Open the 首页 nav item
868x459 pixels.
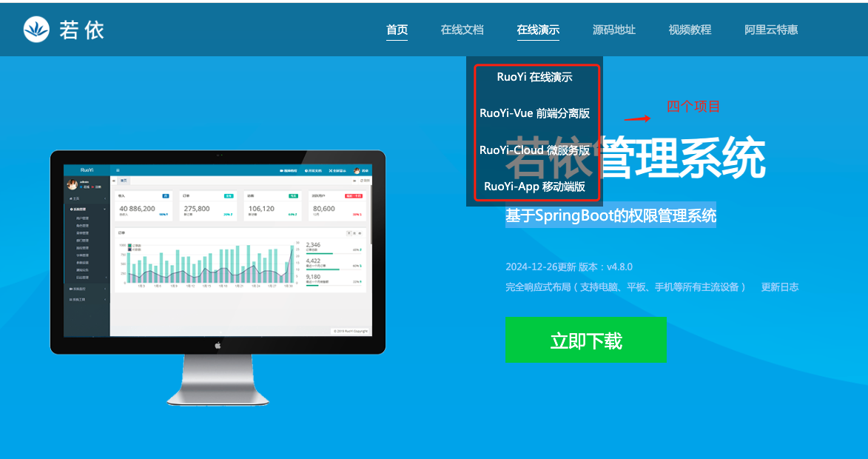tap(397, 30)
